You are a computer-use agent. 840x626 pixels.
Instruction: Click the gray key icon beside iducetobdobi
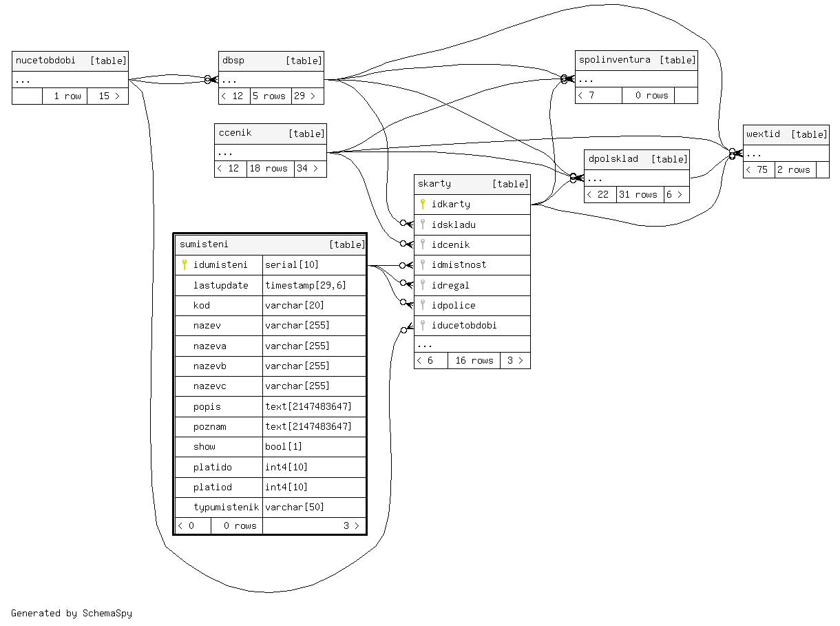pyautogui.click(x=423, y=325)
